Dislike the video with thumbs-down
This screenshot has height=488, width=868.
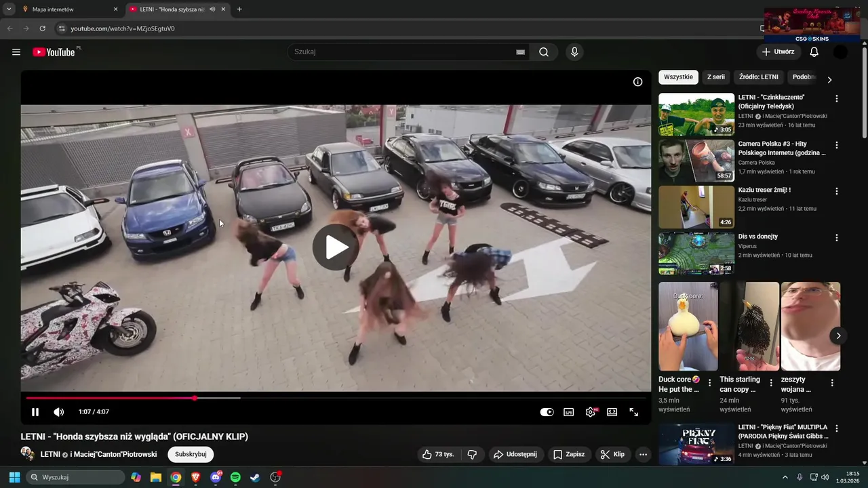coord(473,454)
